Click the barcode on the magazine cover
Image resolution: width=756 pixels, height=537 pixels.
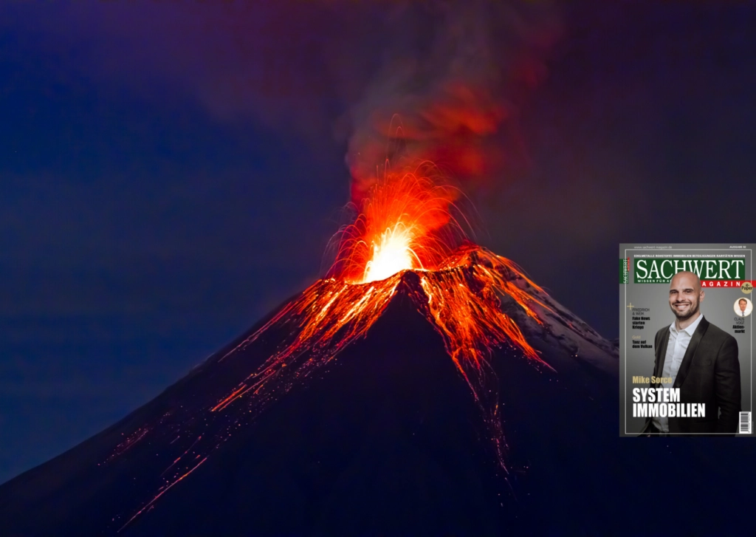coord(744,422)
